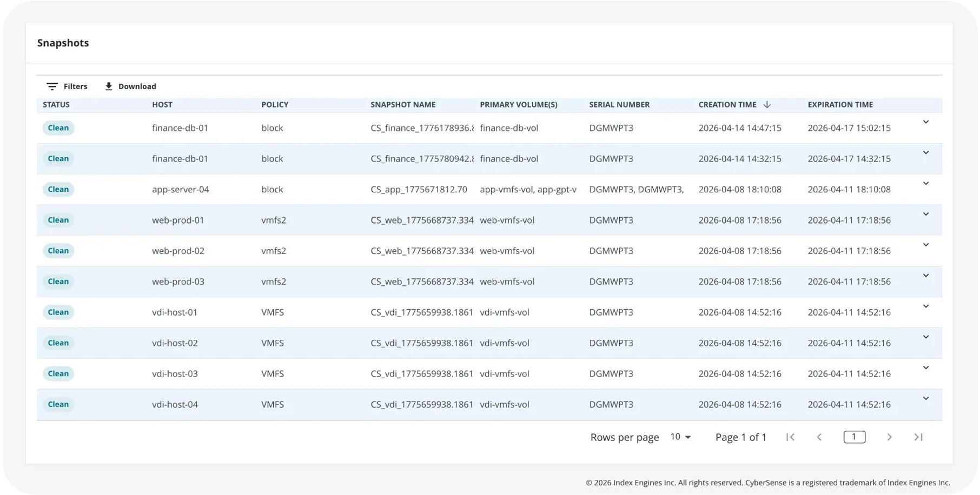Sort by Expiration Time column
This screenshot has height=495, width=980.
click(x=840, y=105)
